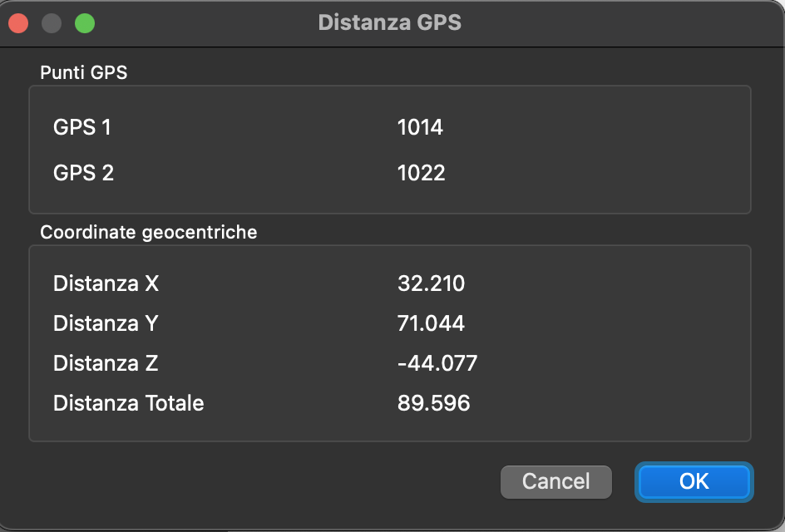Click the Distanza X value 32.210
The image size is (785, 532).
pos(431,283)
